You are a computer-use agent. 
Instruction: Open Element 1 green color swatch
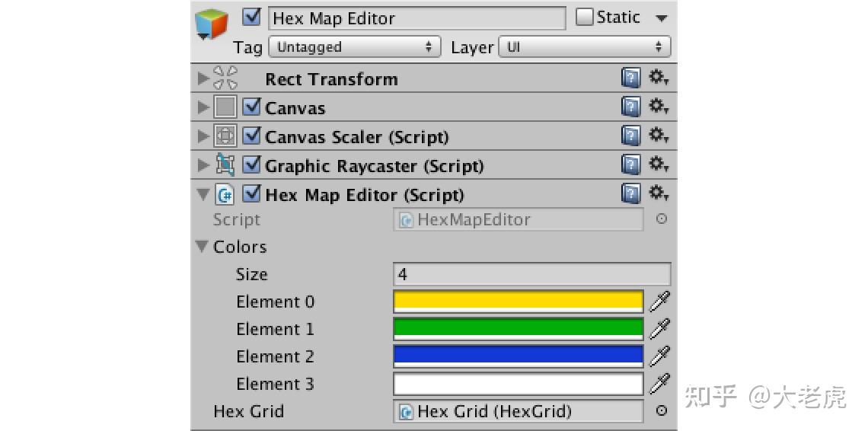pyautogui.click(x=519, y=329)
